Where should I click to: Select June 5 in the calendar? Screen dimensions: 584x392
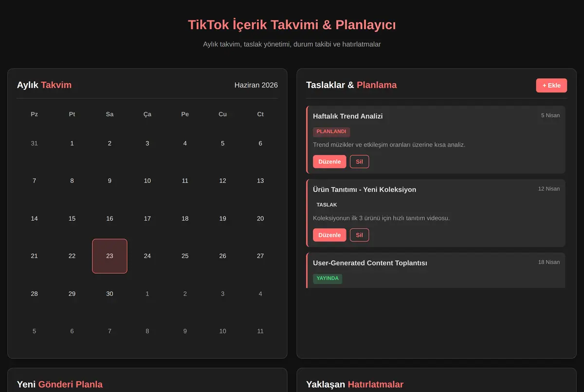click(222, 143)
